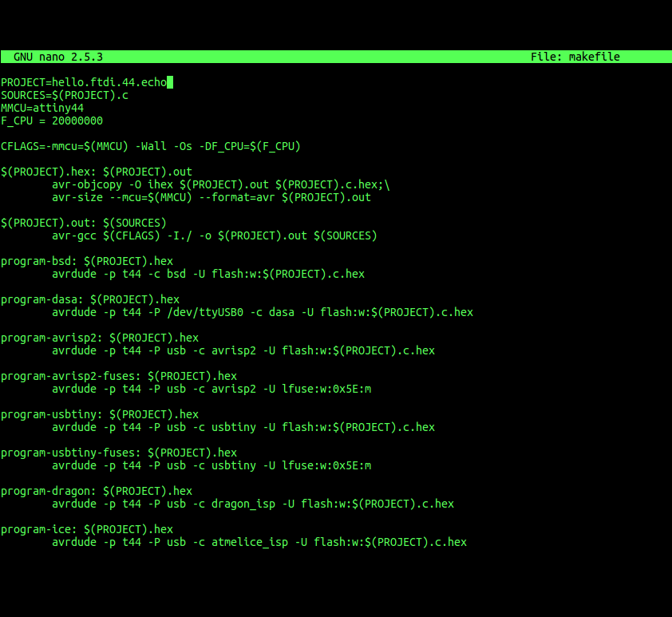Click the text cursor block after 'echo'
672x617 pixels.
170,82
